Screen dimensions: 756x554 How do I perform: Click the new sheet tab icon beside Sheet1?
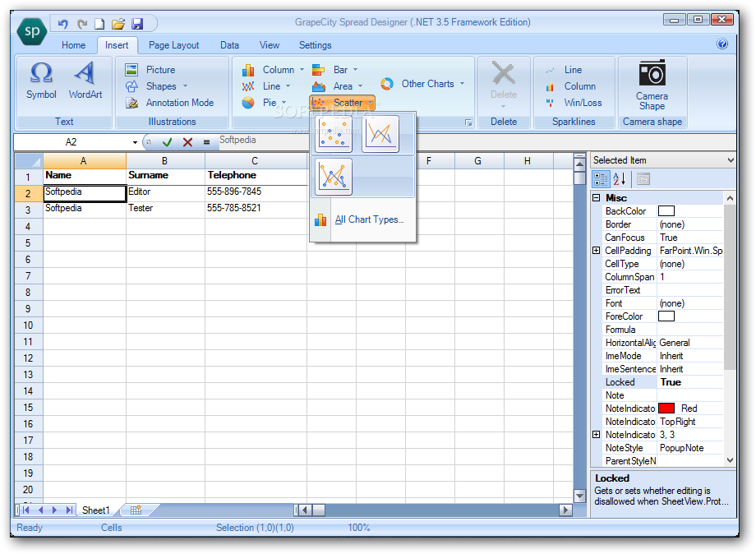click(x=136, y=510)
